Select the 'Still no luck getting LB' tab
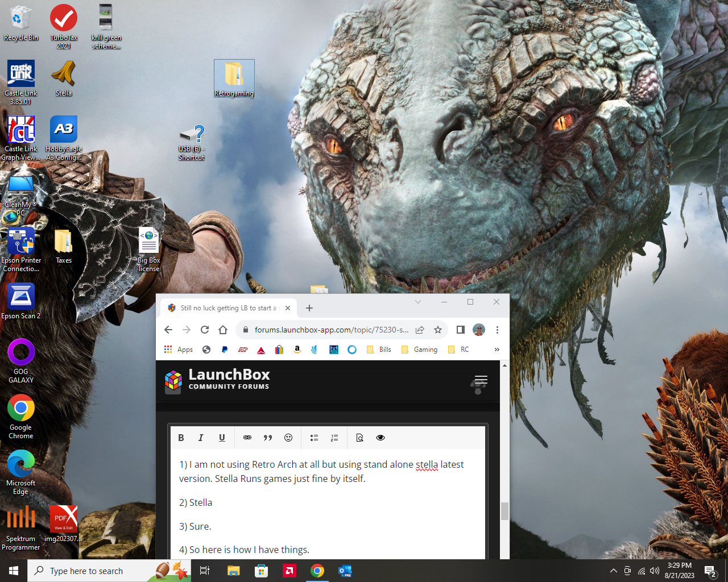 229,308
